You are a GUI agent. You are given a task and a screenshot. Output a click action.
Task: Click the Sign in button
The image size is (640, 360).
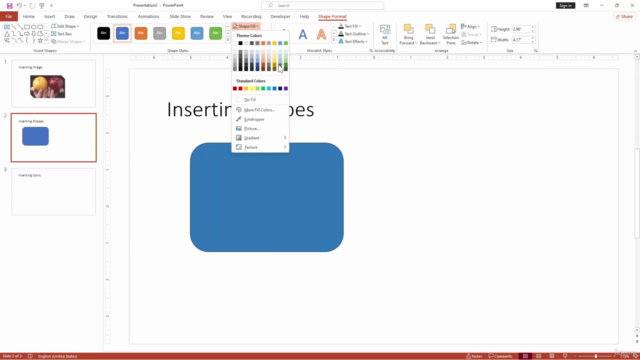(565, 6)
